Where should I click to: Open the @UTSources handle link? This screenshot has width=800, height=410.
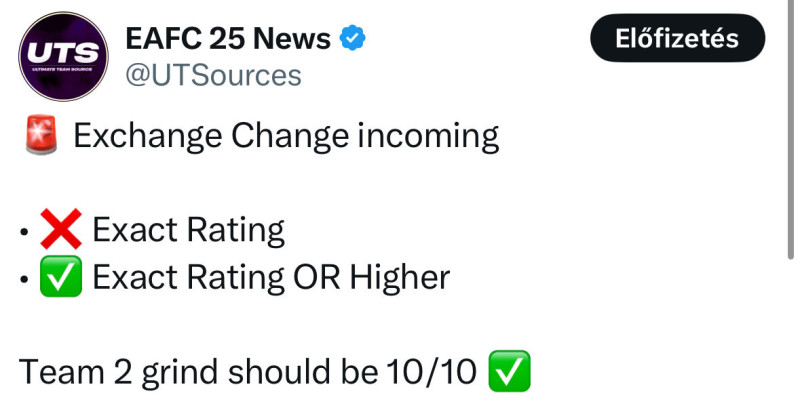point(213,73)
